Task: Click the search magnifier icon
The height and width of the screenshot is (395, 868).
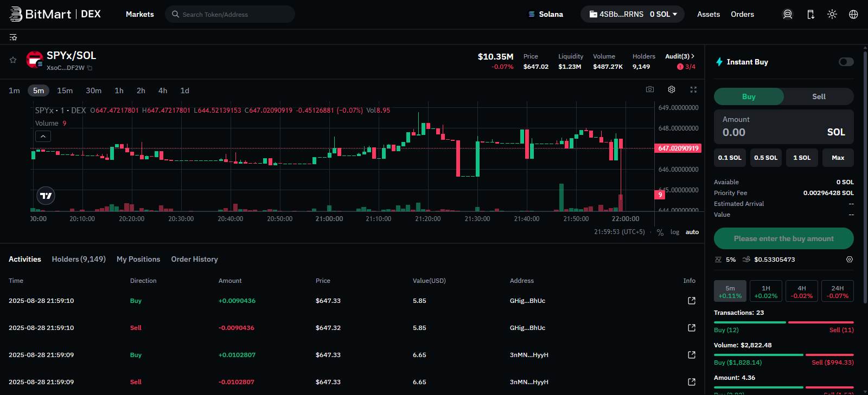Action: click(x=175, y=14)
